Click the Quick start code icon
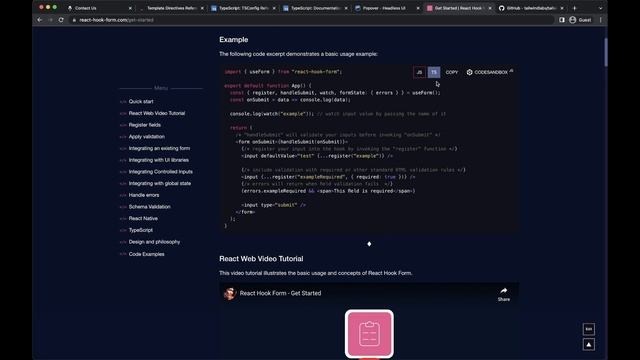 (123, 102)
